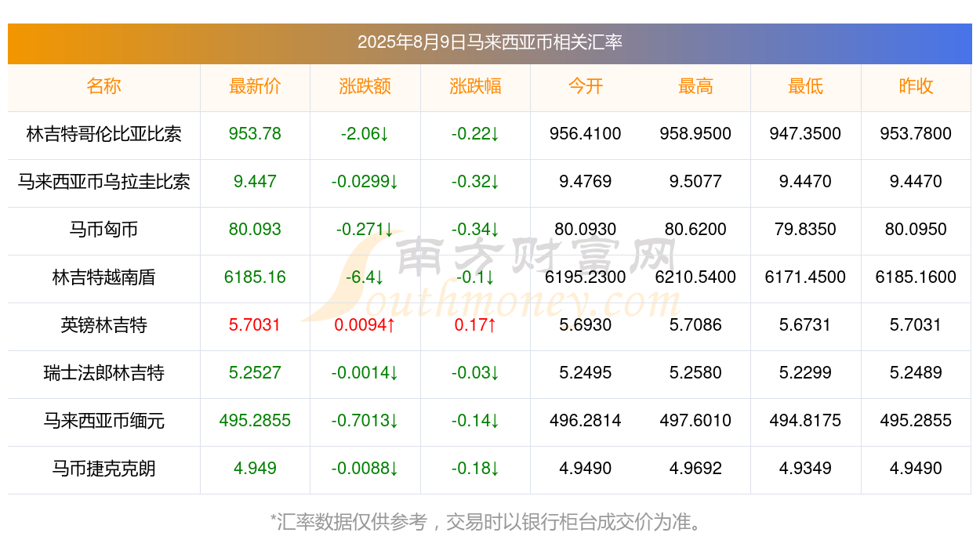Click the high value 6210.5400
Viewport: 980px width, 547px height.
[695, 277]
